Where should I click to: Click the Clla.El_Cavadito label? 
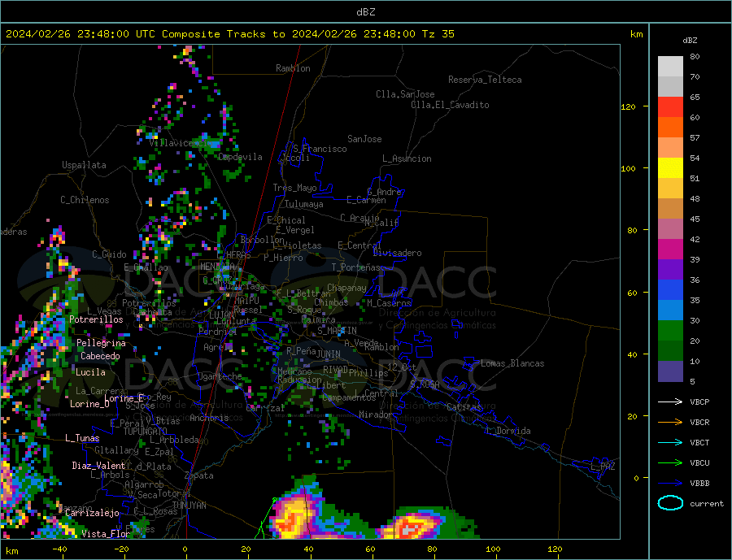pos(450,105)
